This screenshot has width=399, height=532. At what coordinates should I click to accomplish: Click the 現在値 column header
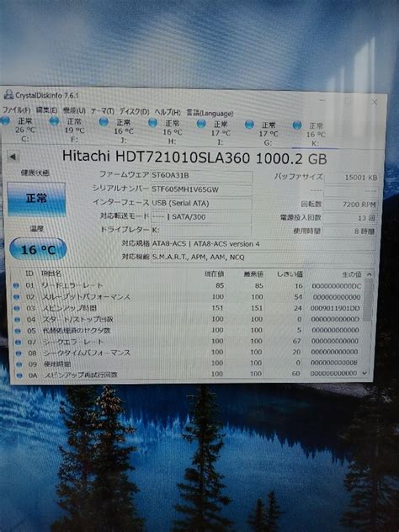point(214,274)
